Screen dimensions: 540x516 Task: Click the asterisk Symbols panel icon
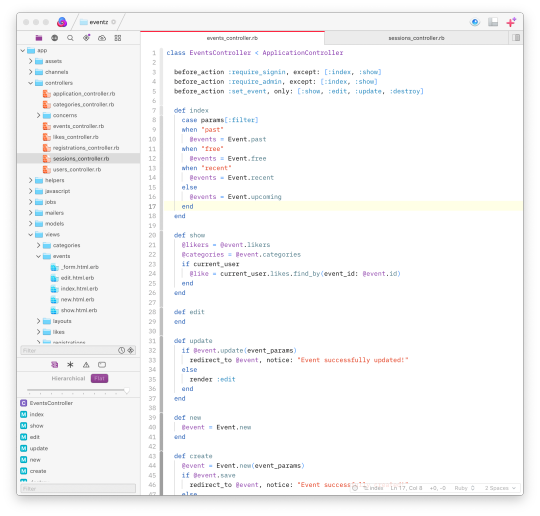(70, 365)
